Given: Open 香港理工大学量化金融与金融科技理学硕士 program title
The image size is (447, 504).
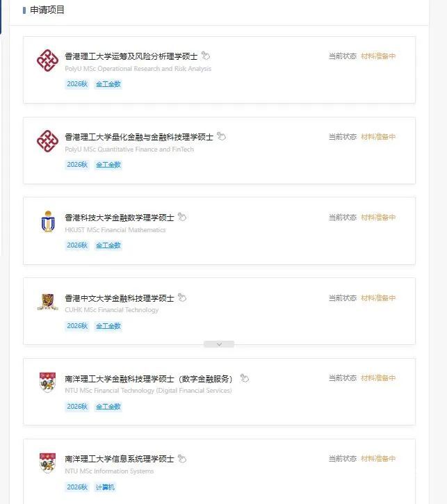Looking at the screenshot, I should (x=139, y=137).
